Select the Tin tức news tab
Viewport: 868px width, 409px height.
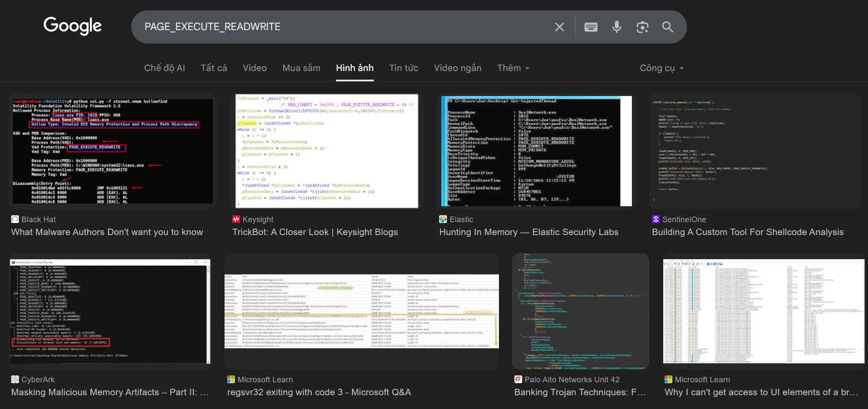click(x=403, y=68)
